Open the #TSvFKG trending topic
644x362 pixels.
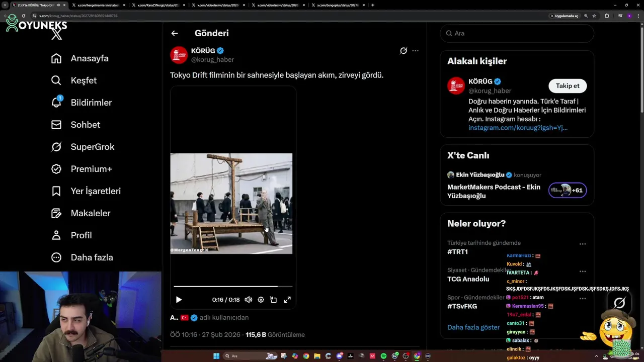click(462, 306)
